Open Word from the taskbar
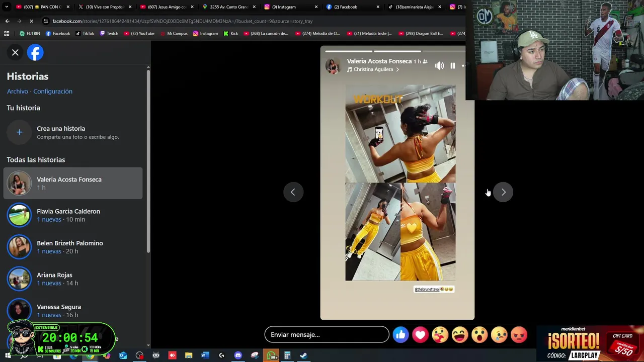 tap(205, 355)
